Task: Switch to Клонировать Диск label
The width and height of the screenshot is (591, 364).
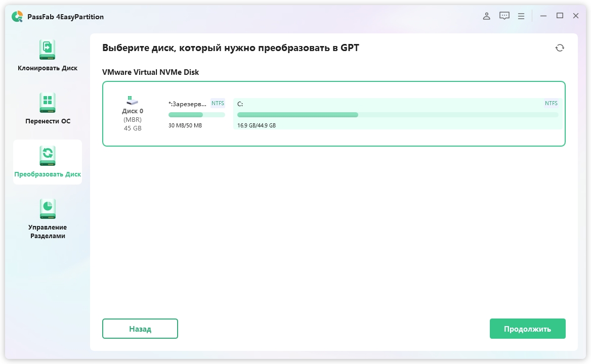Action: point(48,68)
